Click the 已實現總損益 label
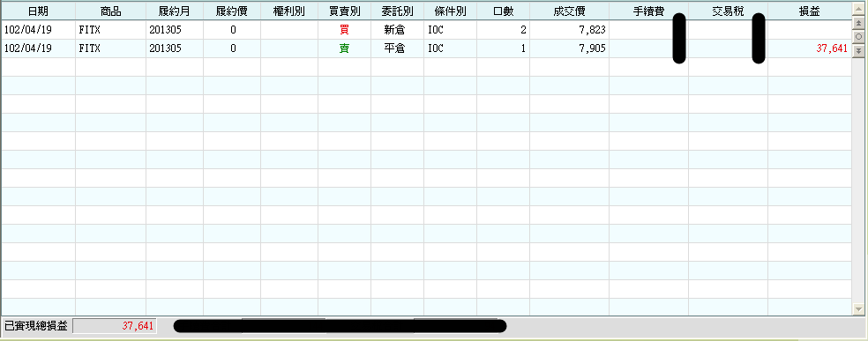This screenshot has height=341, width=868. (x=36, y=326)
